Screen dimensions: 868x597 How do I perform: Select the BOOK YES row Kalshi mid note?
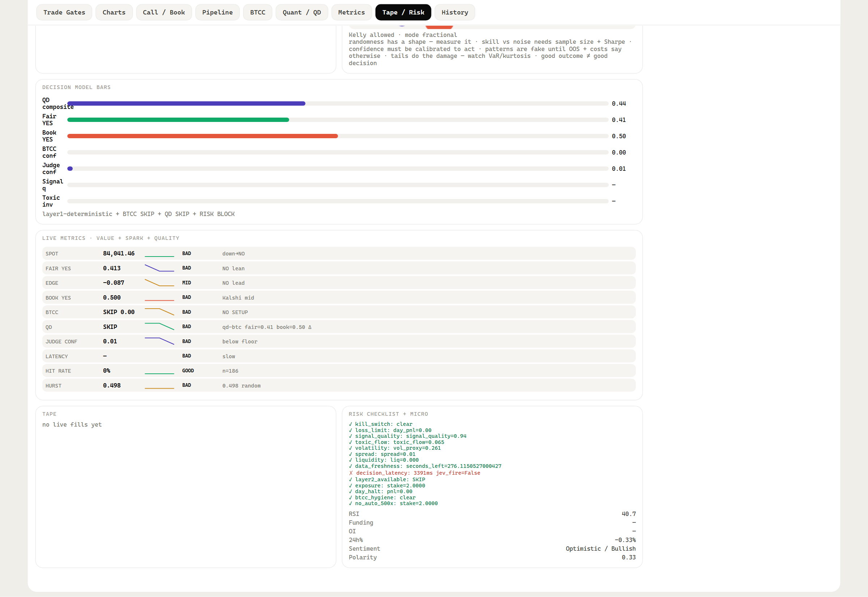(x=238, y=298)
